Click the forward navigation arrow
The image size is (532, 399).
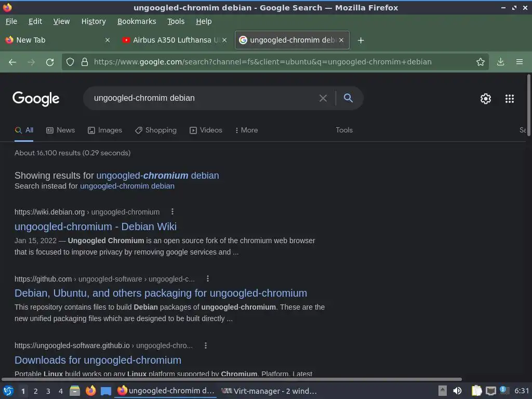point(31,62)
